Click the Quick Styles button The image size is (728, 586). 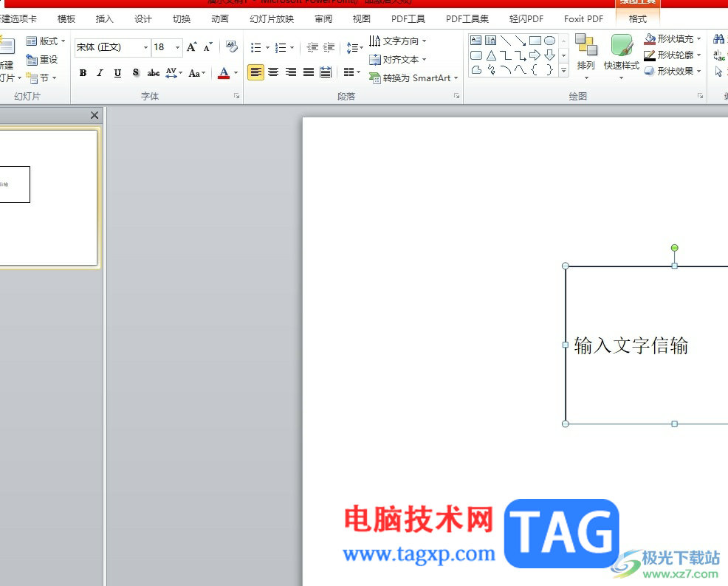(x=621, y=56)
